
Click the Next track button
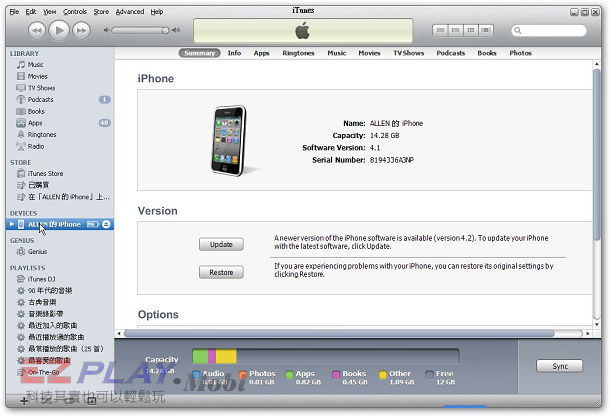coord(81,30)
